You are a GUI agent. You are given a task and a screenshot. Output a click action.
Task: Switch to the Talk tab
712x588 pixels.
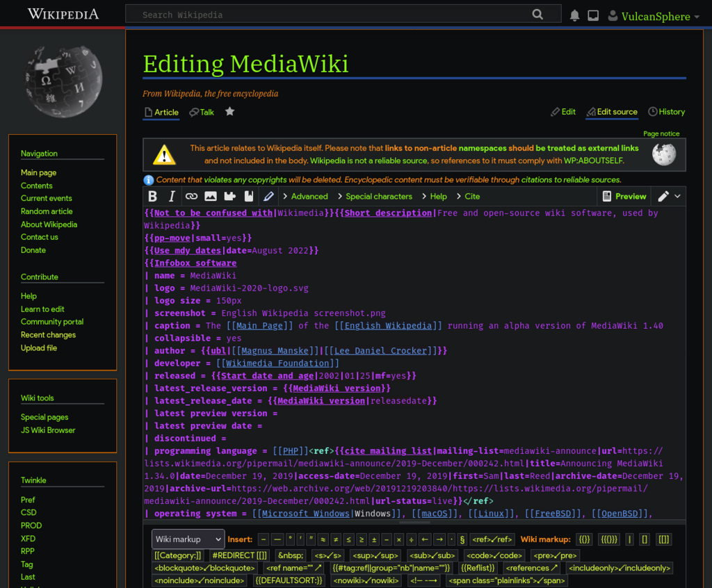pyautogui.click(x=202, y=112)
